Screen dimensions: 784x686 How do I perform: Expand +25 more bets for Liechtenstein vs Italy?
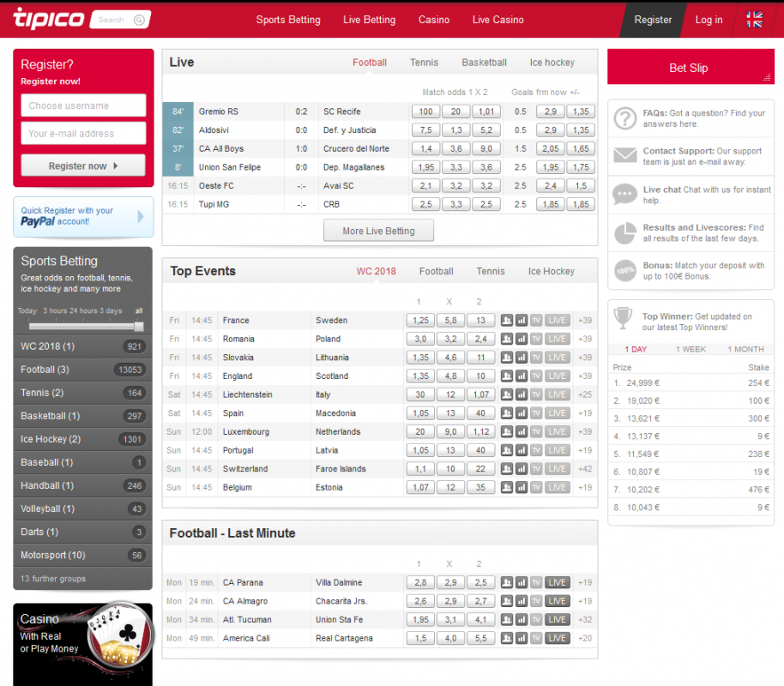[x=585, y=394]
